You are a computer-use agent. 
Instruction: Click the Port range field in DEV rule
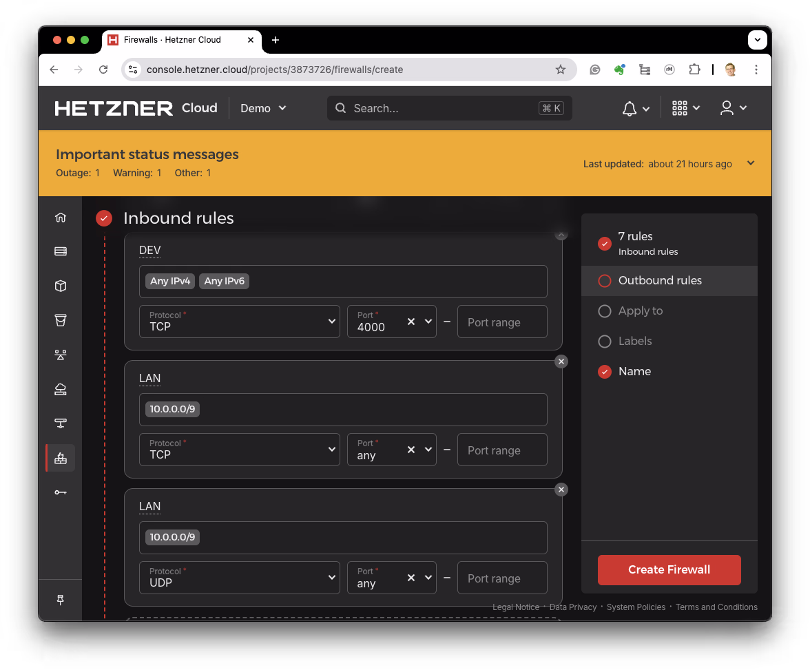(502, 322)
